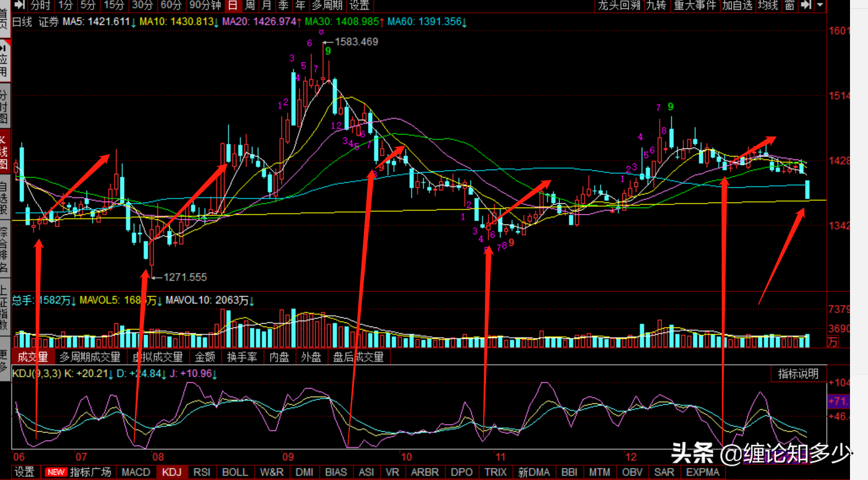Select the daily 日 period

[233, 5]
